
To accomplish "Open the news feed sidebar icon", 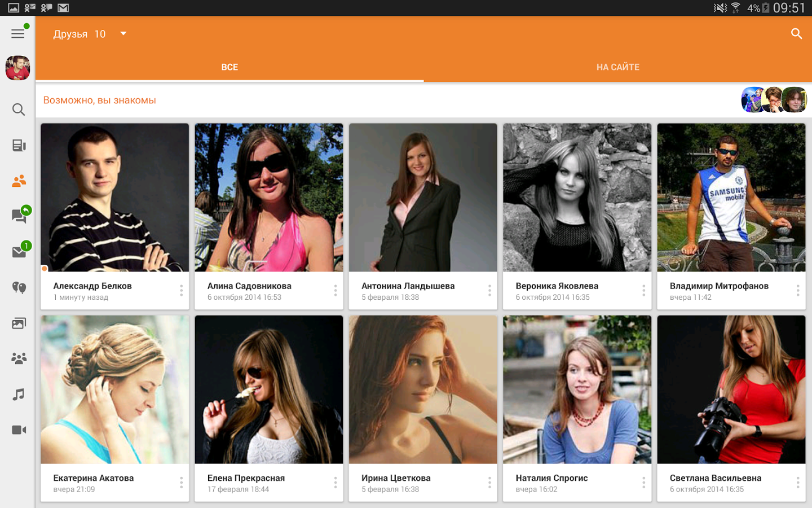I will click(x=18, y=146).
